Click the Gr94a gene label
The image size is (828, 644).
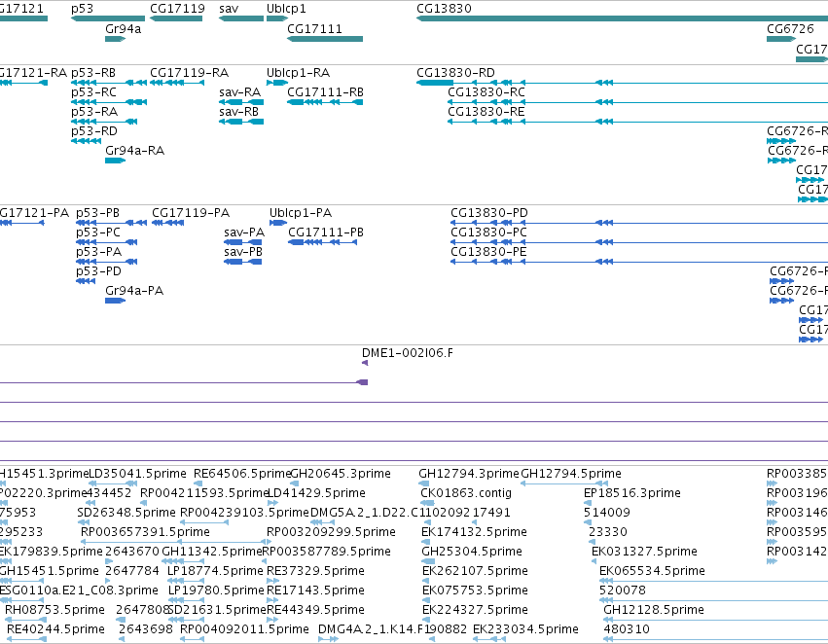pyautogui.click(x=123, y=28)
